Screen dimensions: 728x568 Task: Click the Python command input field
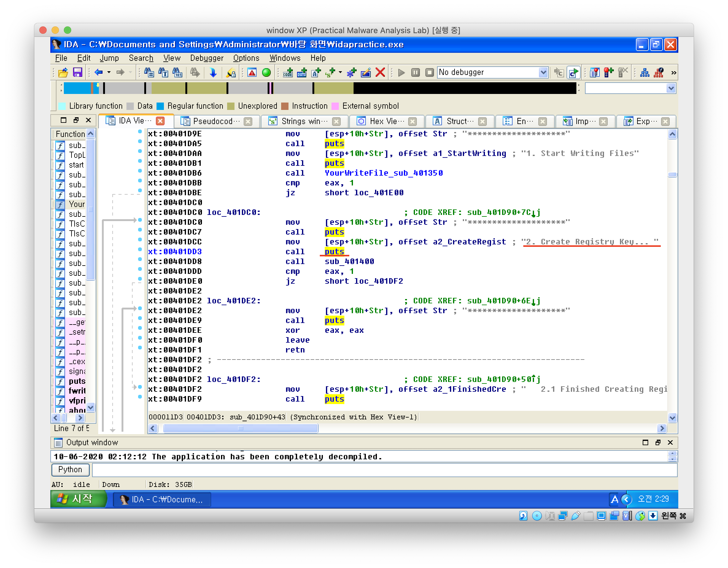coord(385,470)
